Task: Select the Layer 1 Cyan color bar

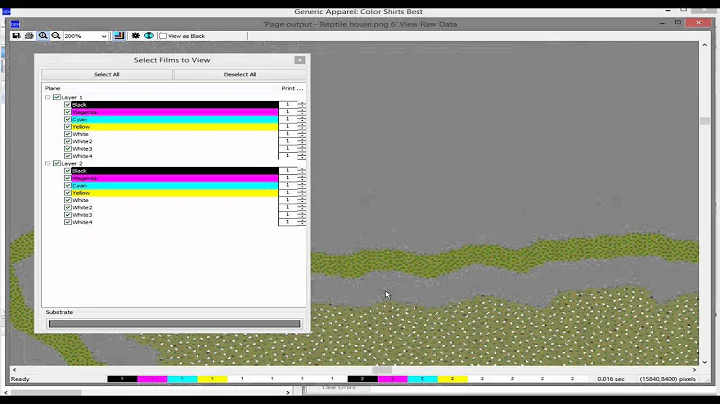Action: tap(174, 119)
